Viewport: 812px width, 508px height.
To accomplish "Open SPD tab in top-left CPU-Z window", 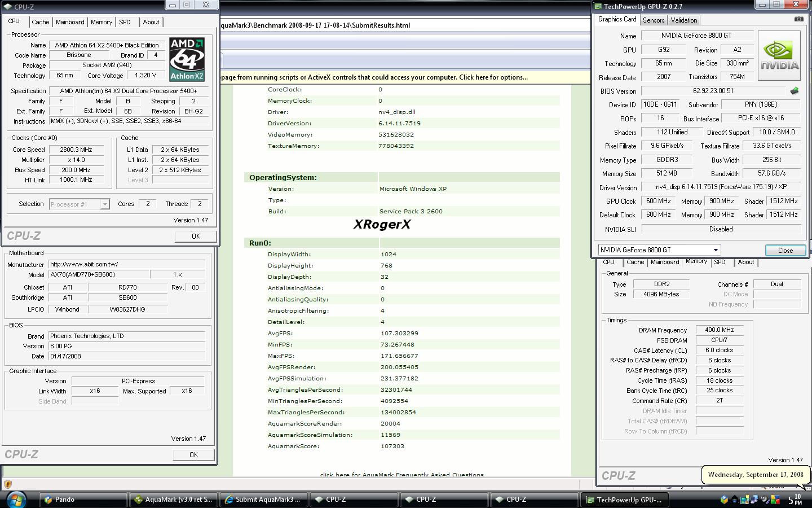I will click(125, 22).
